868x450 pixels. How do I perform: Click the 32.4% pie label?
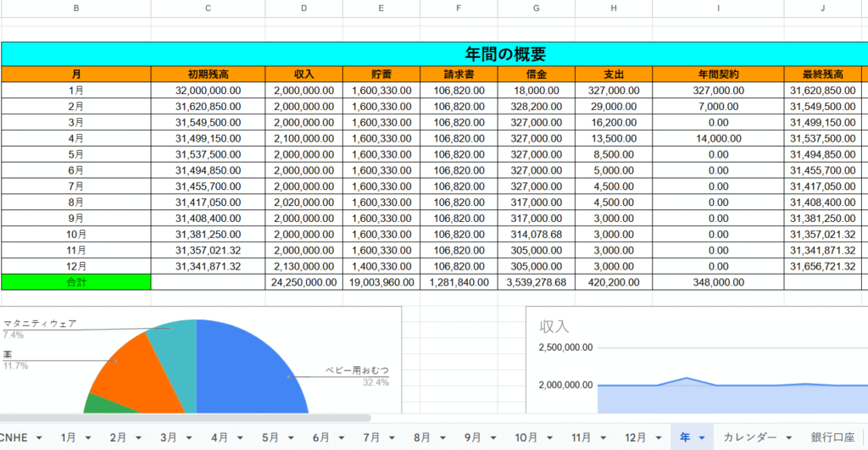(376, 382)
